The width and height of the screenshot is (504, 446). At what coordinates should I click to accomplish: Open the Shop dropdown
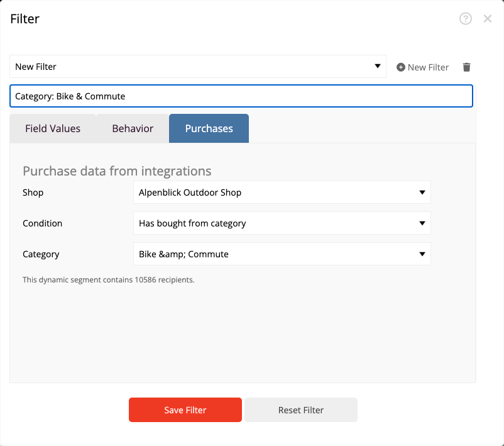point(282,192)
